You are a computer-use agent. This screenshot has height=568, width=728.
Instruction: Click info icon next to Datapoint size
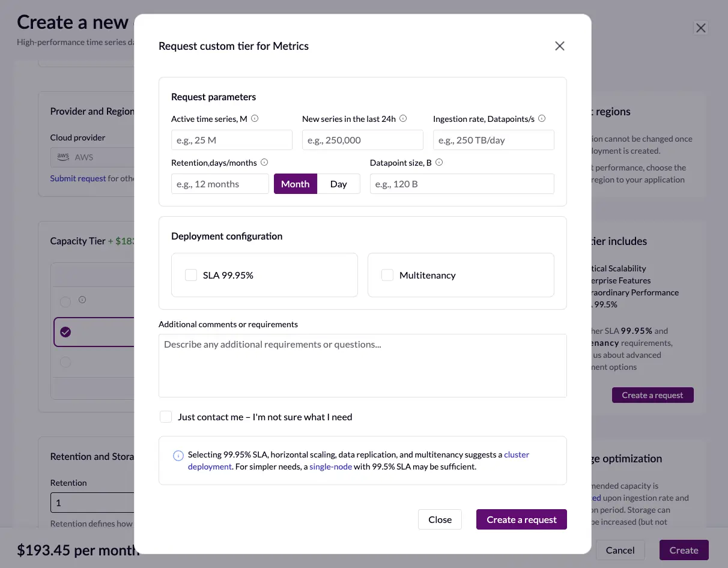click(x=439, y=163)
